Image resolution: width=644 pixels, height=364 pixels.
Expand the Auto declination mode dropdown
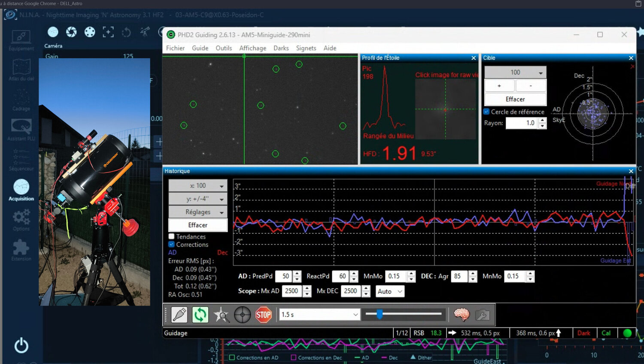tap(390, 291)
